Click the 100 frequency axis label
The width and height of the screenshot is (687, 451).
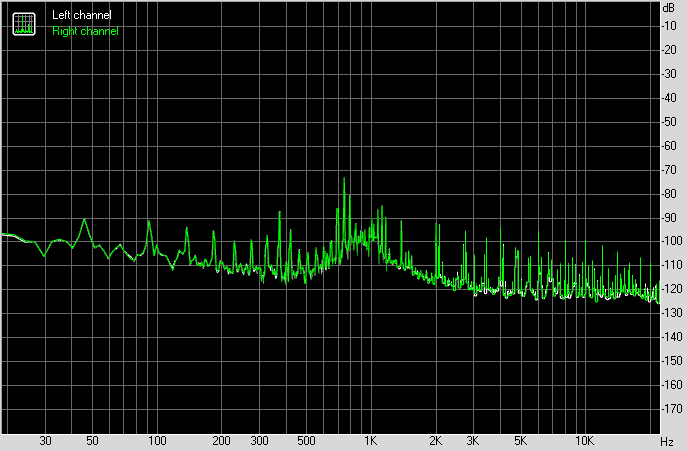[x=157, y=440]
